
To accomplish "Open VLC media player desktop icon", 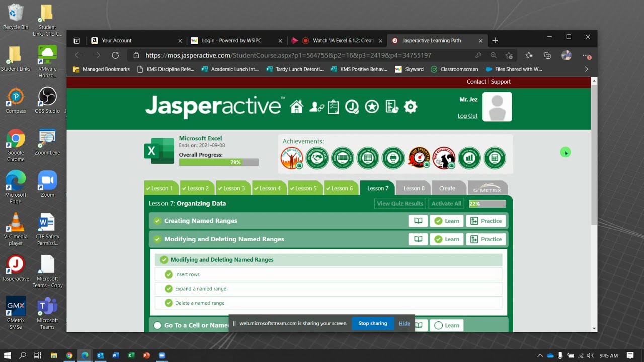I will pyautogui.click(x=16, y=229).
